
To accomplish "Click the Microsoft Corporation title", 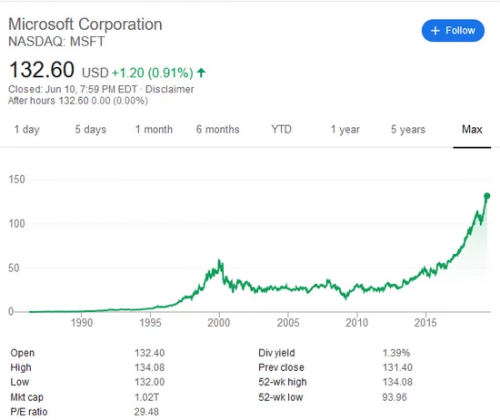I will pyautogui.click(x=85, y=24).
